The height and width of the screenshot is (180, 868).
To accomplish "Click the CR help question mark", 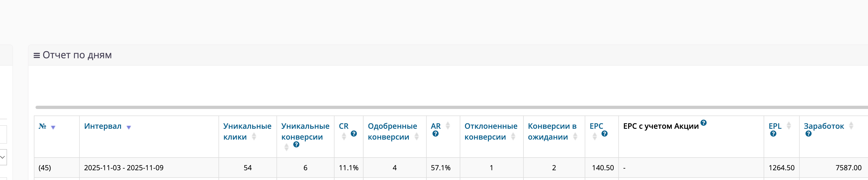I will (x=353, y=134).
